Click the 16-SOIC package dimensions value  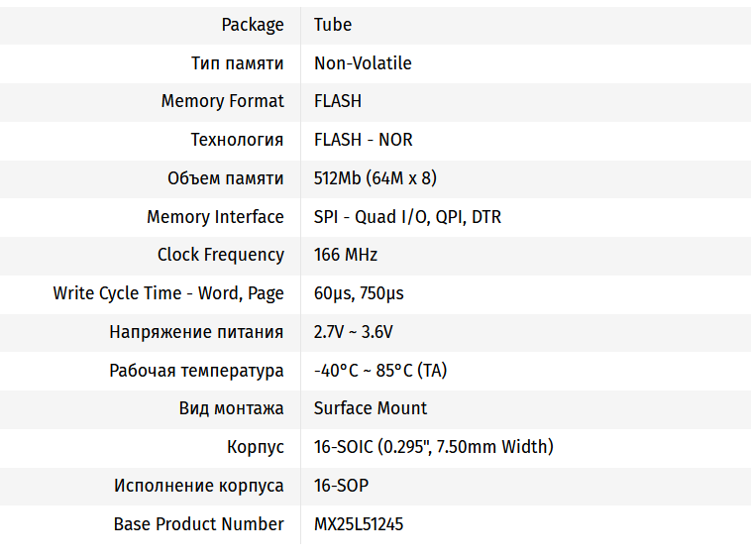[433, 447]
